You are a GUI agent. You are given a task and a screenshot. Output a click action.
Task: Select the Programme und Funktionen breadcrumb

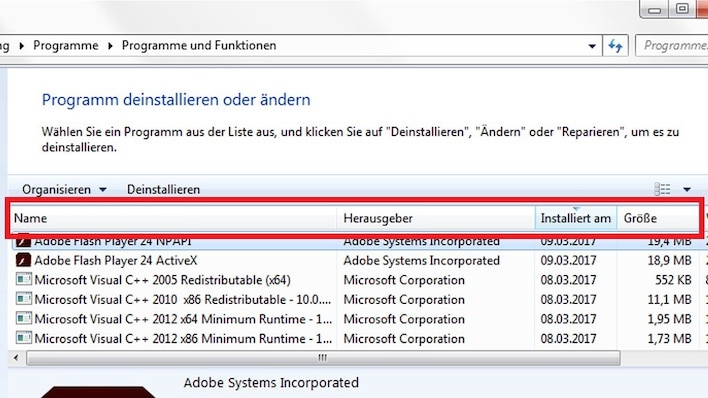199,46
